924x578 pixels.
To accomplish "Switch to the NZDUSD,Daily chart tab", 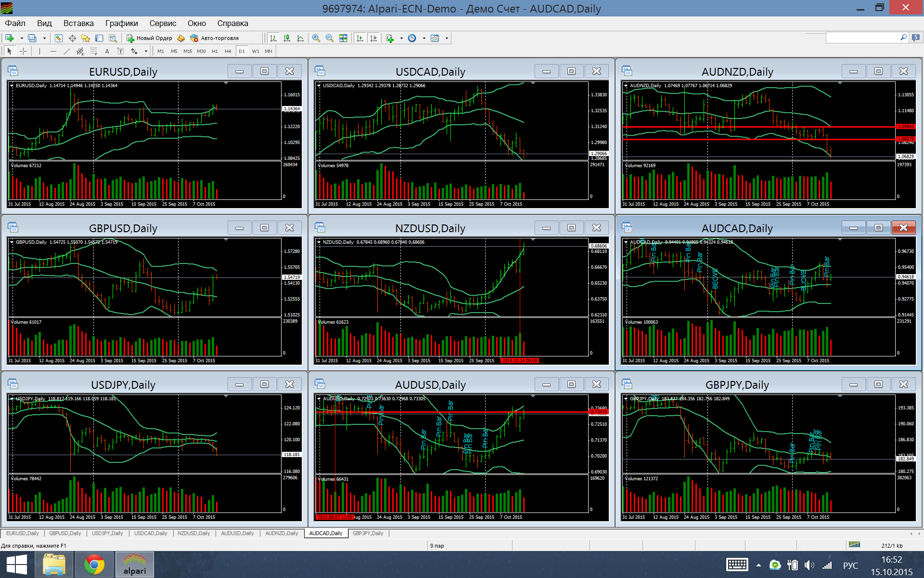I will [193, 533].
